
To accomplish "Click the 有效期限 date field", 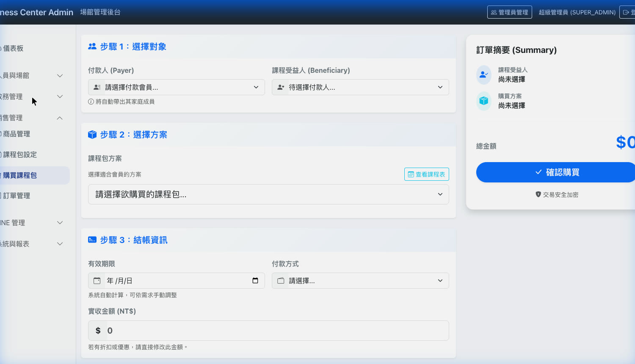I will [x=177, y=281].
